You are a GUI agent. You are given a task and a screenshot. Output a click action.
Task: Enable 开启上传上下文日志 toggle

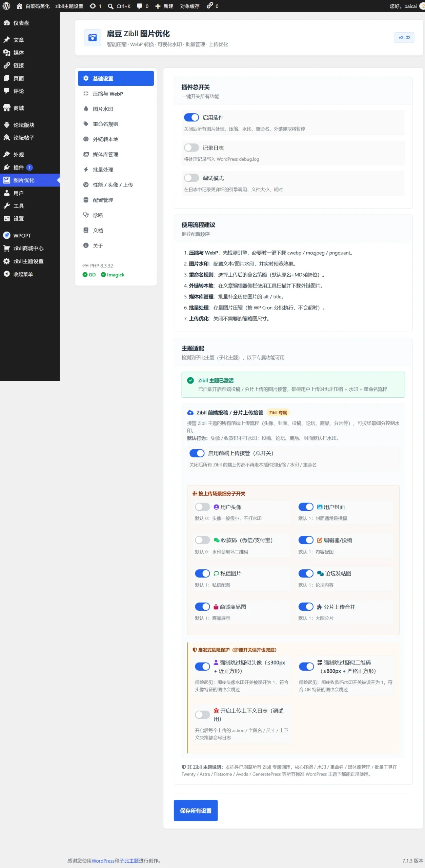pos(202,715)
